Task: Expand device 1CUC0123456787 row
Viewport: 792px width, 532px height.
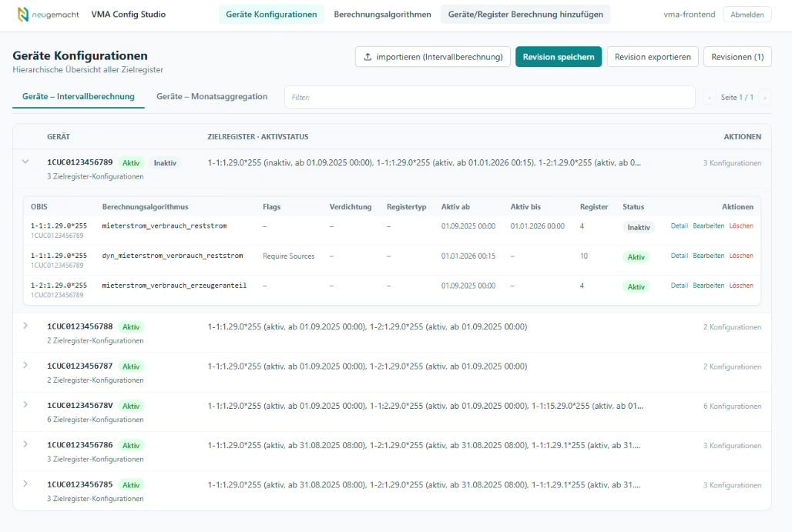Action: tap(25, 366)
